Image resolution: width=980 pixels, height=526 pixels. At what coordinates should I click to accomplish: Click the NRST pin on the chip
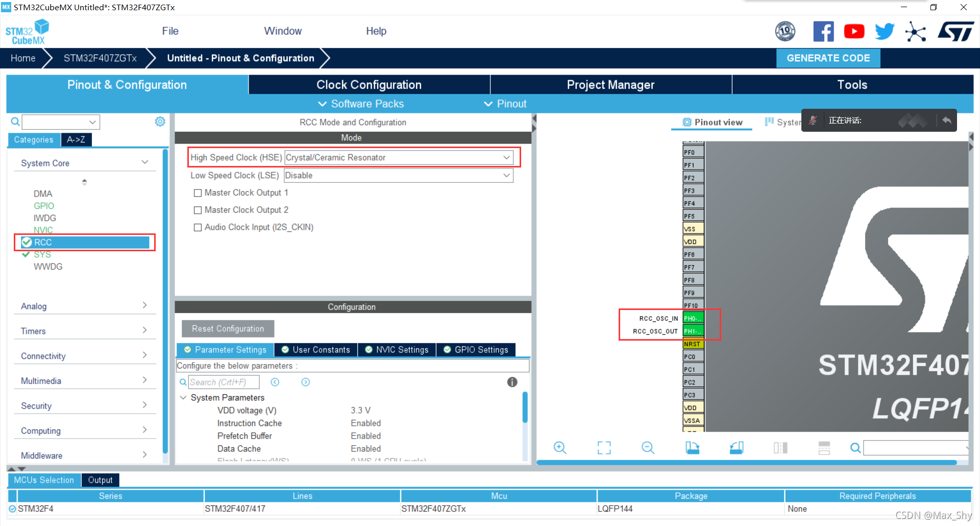(693, 344)
